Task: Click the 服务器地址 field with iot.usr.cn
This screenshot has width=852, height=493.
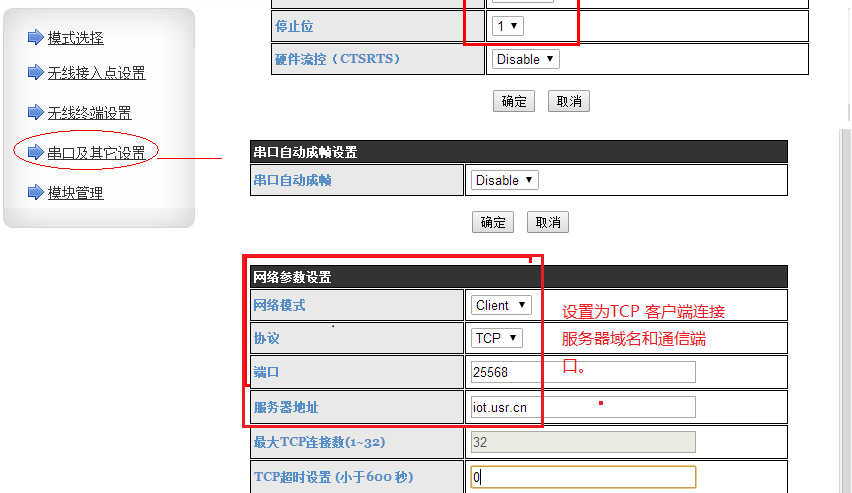Action: [x=582, y=407]
